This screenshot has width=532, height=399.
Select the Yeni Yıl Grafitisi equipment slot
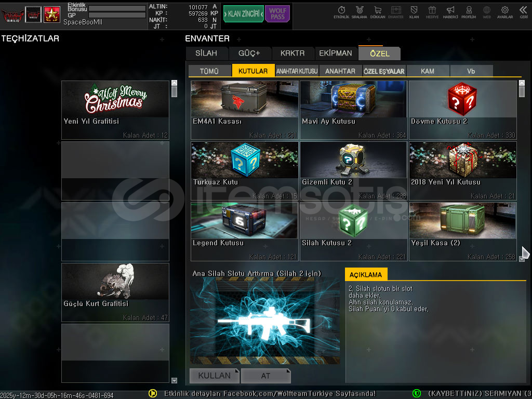point(115,110)
